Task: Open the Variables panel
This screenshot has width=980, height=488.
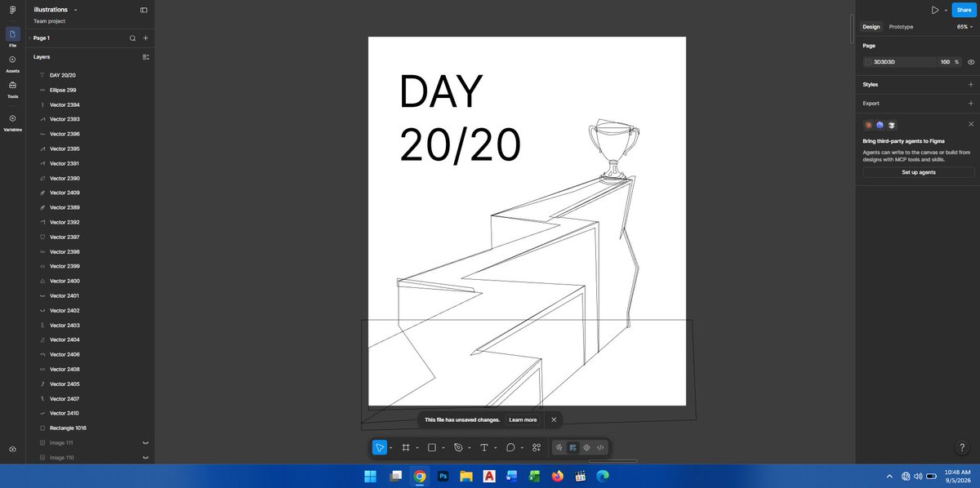Action: 12,122
